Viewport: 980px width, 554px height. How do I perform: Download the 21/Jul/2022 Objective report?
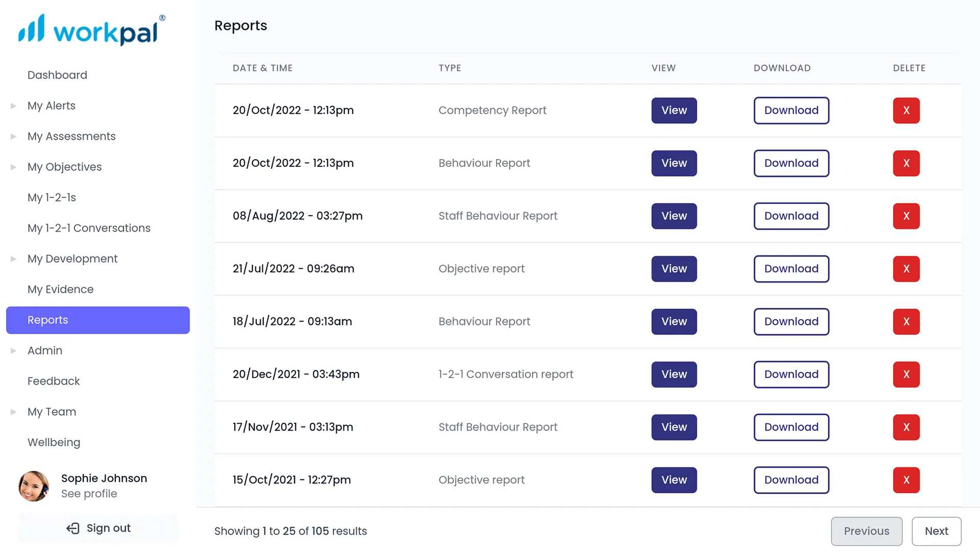(791, 269)
